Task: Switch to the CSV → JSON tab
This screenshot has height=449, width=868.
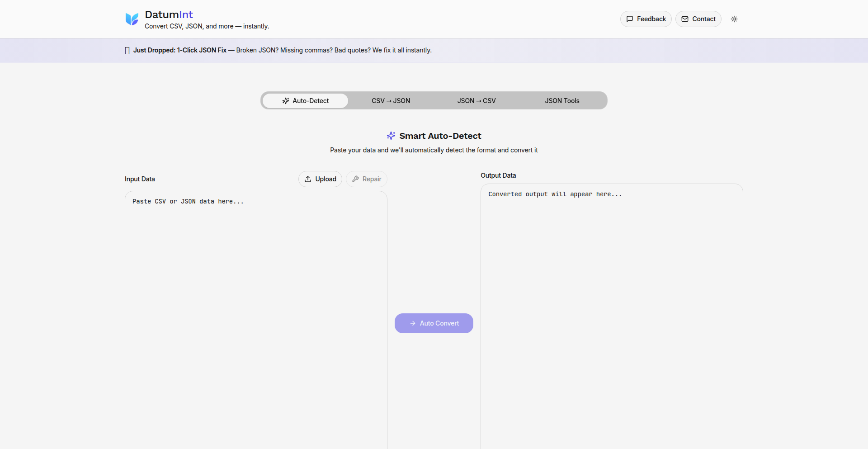Action: coord(391,100)
